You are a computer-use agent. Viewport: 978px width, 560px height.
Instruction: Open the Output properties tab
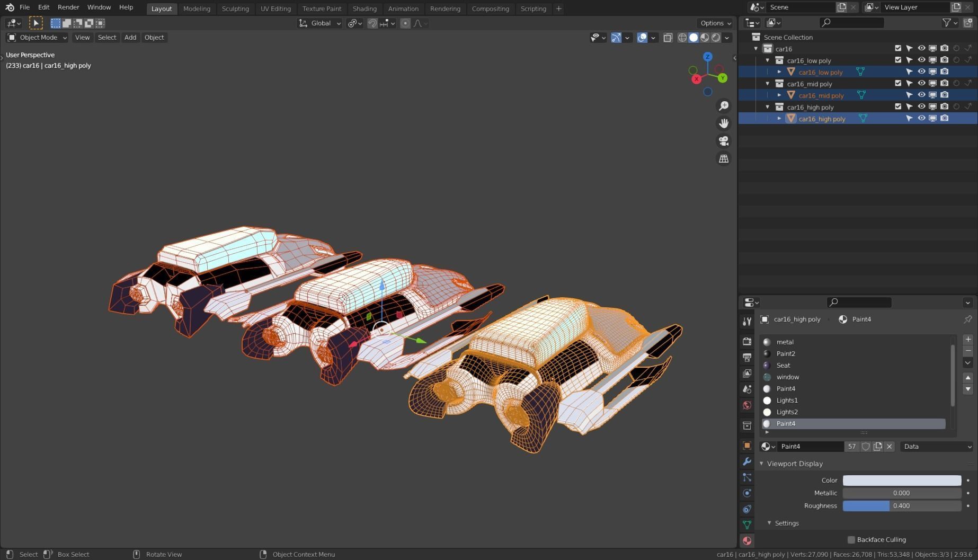(746, 358)
